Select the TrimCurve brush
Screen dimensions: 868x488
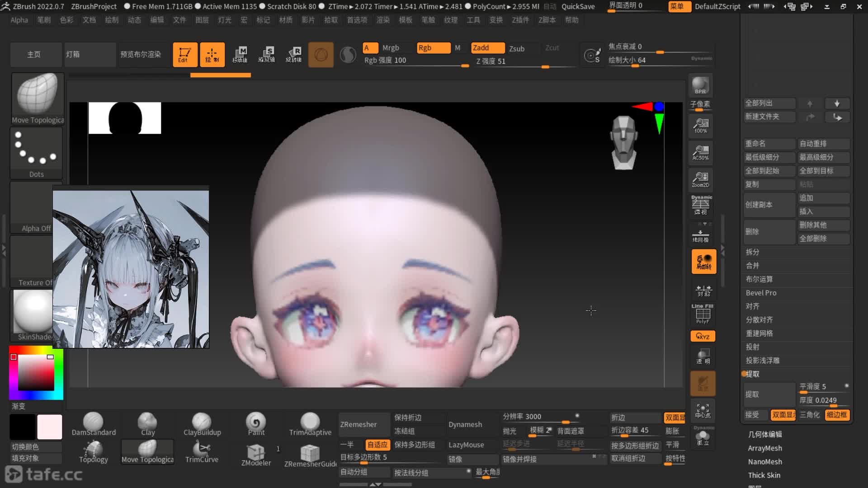[202, 452]
